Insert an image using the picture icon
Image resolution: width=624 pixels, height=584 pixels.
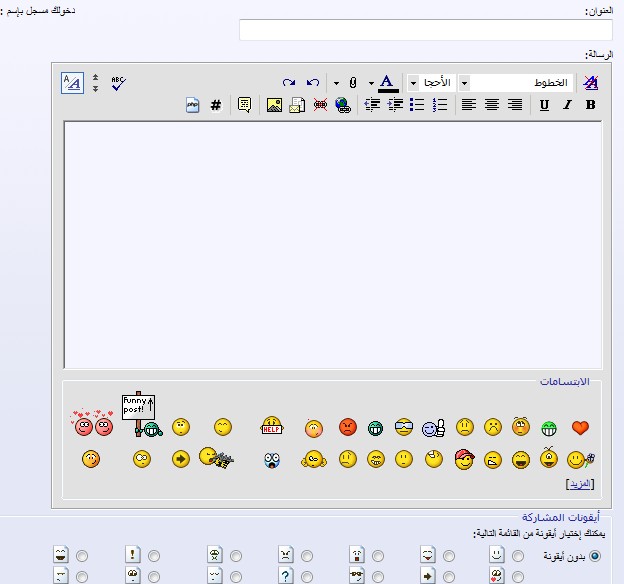[274, 105]
